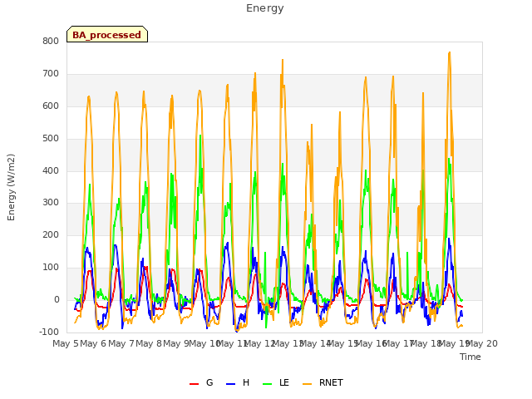Toggle the H series in the legend
This screenshot has height=399, width=532.
(x=238, y=382)
